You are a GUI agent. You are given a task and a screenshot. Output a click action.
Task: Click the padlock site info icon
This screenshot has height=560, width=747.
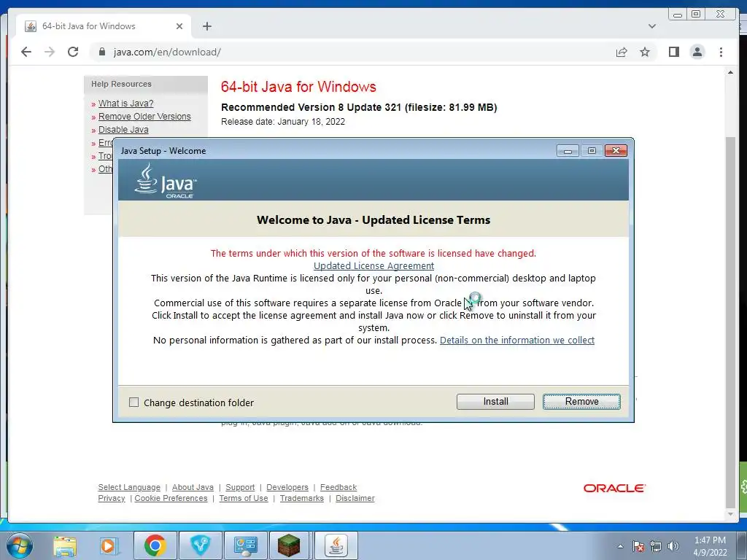pyautogui.click(x=101, y=52)
